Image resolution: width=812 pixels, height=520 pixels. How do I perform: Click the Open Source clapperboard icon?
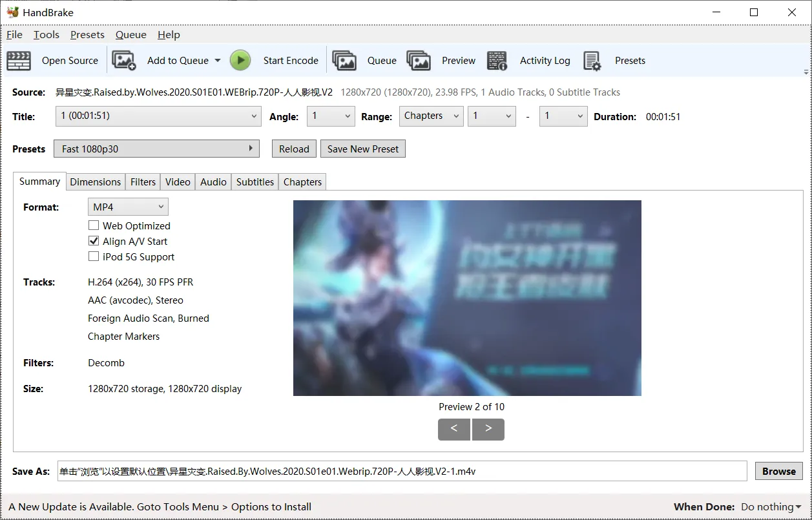[19, 61]
